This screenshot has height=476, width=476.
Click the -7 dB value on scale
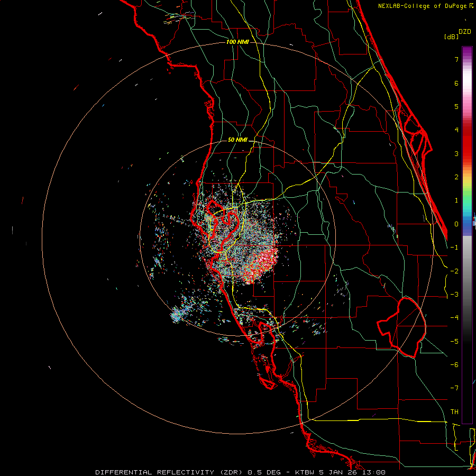[x=454, y=388]
